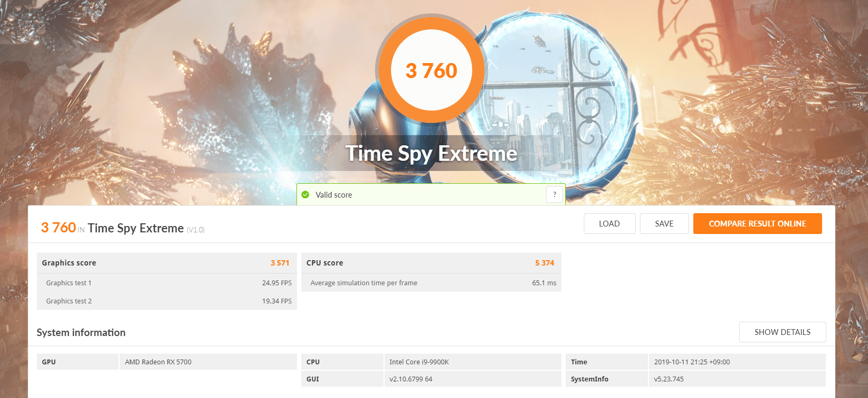The height and width of the screenshot is (398, 868).
Task: Select the Graphics score header row
Action: tap(167, 263)
